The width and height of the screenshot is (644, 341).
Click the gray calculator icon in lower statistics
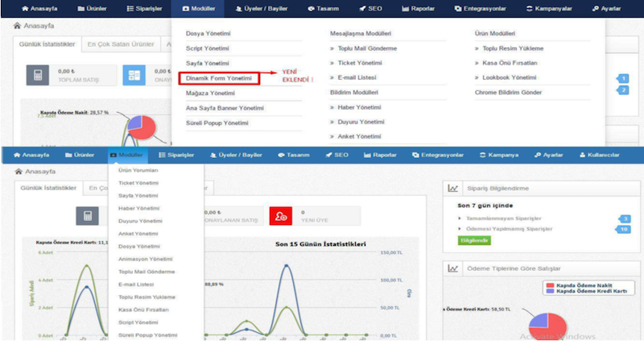(87, 216)
